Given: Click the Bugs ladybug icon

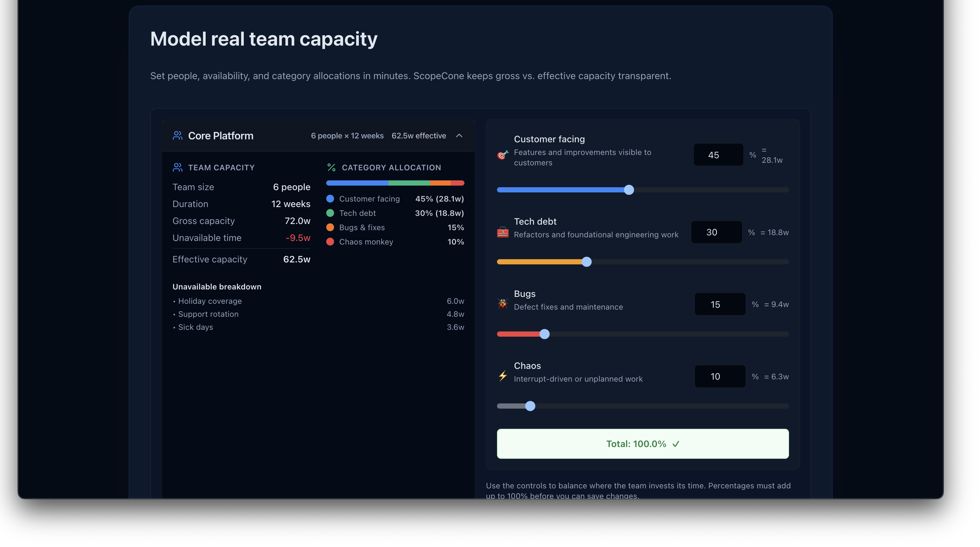Looking at the screenshot, I should click(503, 304).
